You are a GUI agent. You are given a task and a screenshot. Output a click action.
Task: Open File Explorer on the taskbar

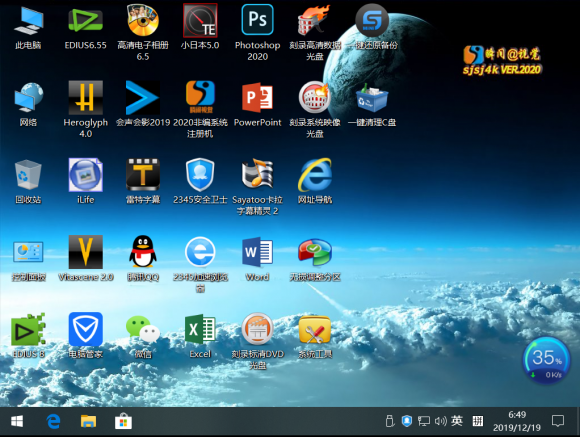click(x=88, y=421)
